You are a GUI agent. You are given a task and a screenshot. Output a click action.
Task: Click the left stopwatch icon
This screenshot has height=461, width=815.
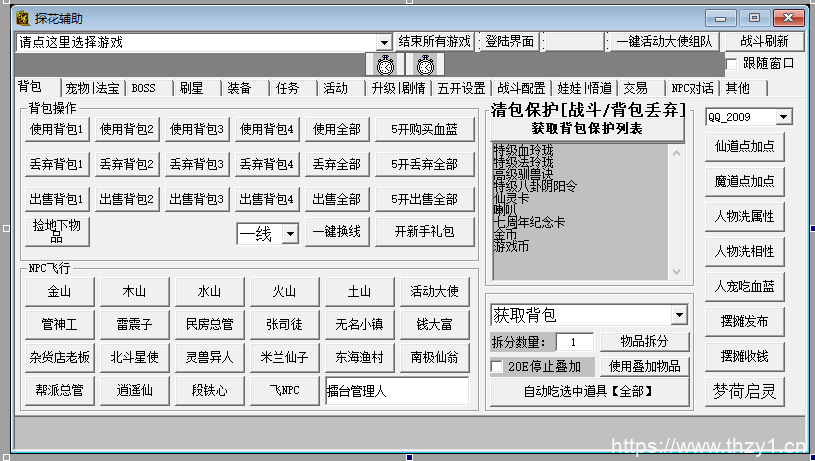(385, 65)
